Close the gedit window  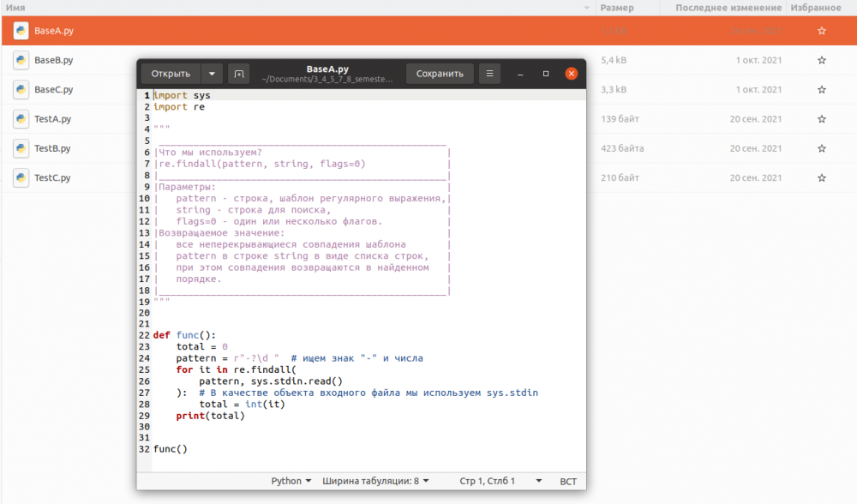[571, 74]
